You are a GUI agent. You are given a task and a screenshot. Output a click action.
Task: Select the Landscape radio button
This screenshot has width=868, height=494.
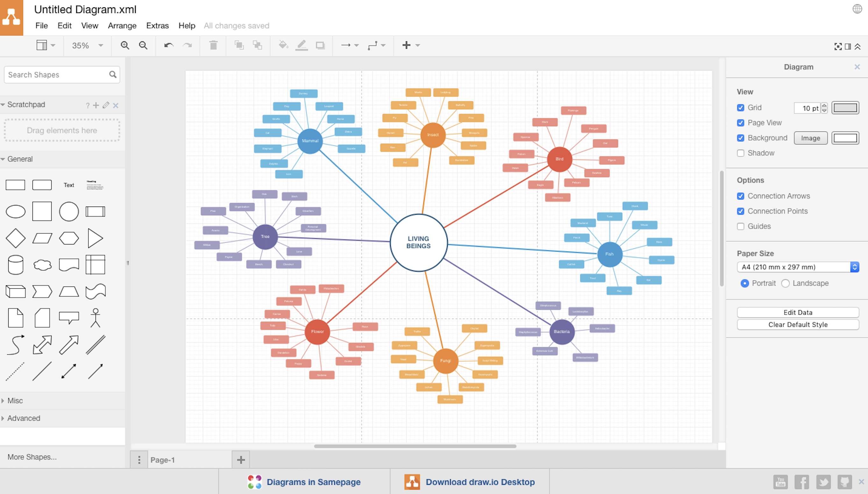pos(785,283)
